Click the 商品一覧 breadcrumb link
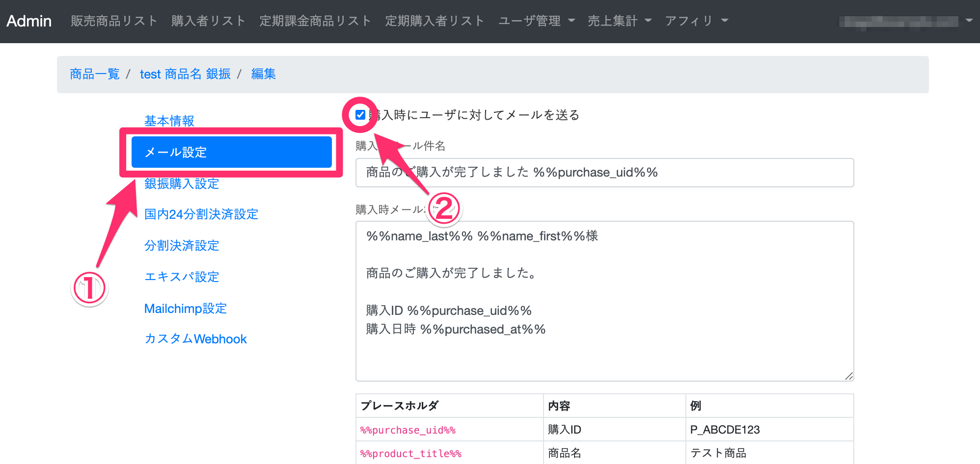Viewport: 980px width, 464px height. coord(95,74)
